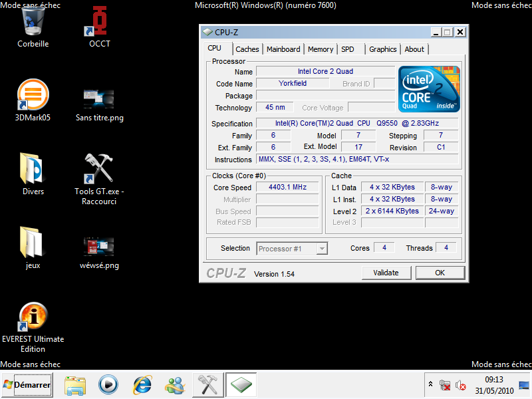Click the 45 nm technology value
532x399 pixels.
click(275, 108)
